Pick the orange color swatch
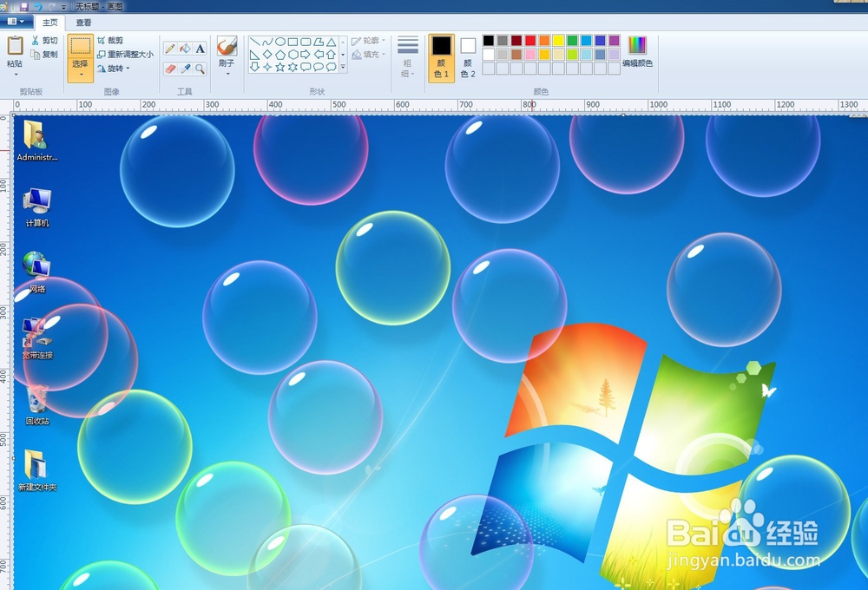Image resolution: width=868 pixels, height=590 pixels. coord(544,41)
